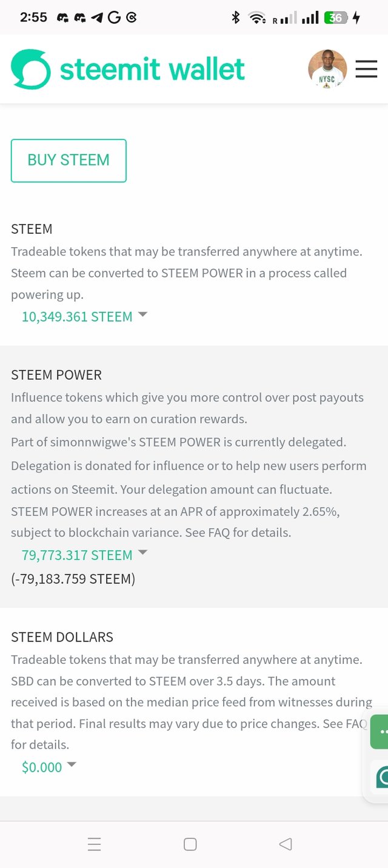This screenshot has width=388, height=868.
Task: Tap the teal chat bubble widget icon
Action: [381, 777]
